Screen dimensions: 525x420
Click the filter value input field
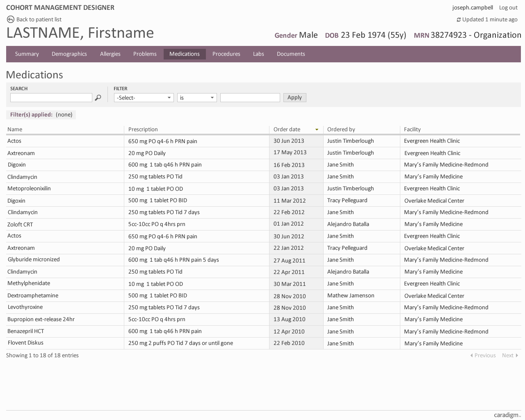click(250, 98)
